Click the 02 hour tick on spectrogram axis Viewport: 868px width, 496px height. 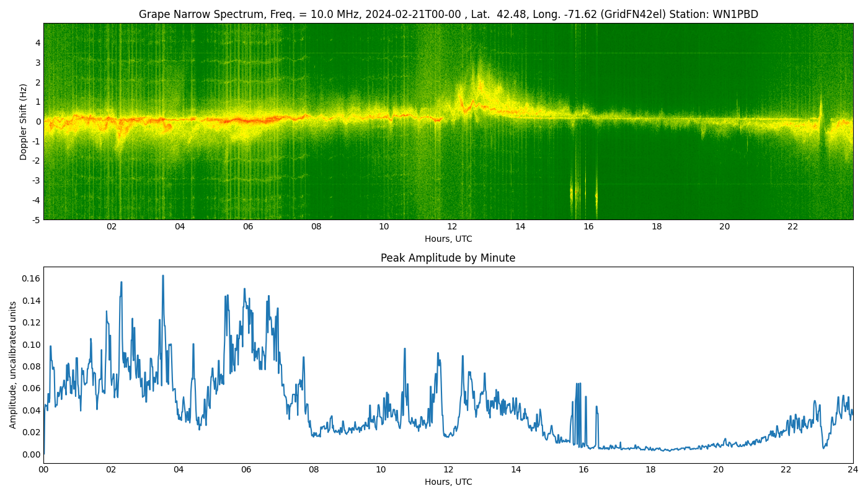(x=112, y=227)
